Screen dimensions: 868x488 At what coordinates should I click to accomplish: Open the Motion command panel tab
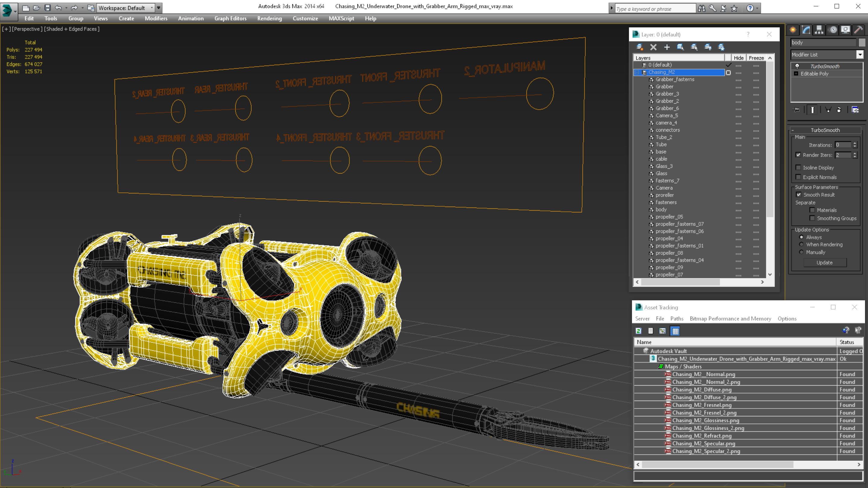pos(833,30)
